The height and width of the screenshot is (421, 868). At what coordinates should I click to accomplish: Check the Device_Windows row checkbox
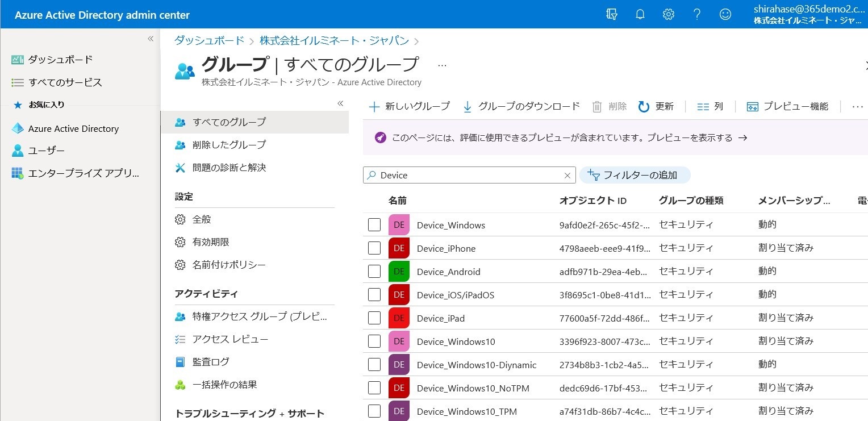[x=374, y=225]
